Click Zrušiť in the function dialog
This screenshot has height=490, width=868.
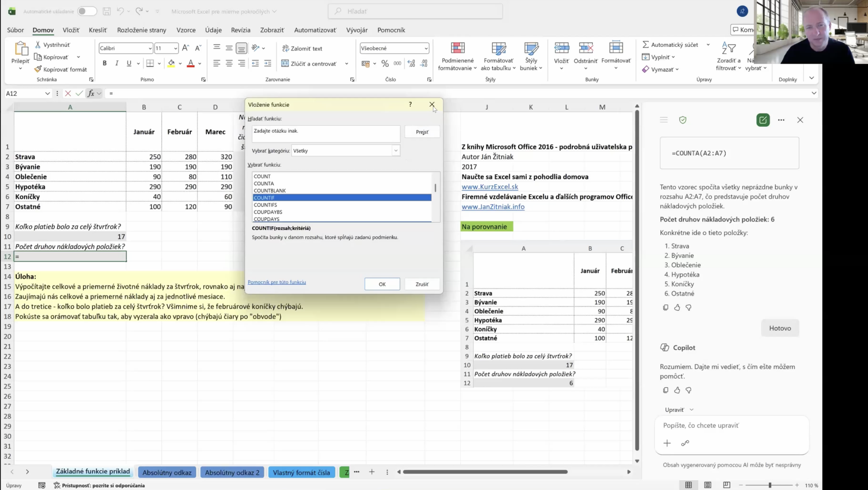(422, 284)
